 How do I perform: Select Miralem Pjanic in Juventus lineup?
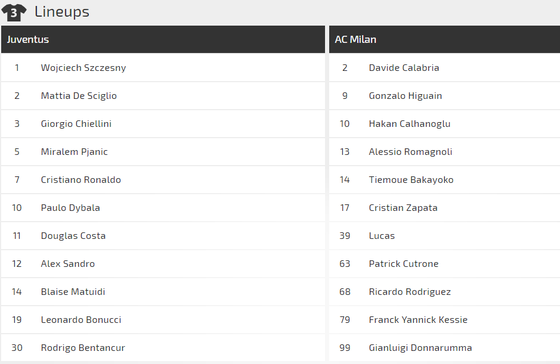pos(74,152)
